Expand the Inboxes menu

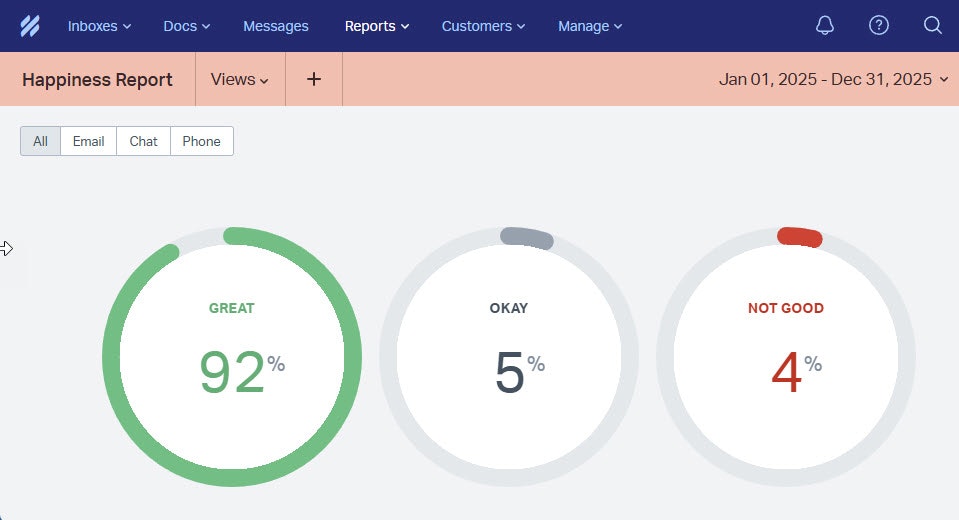click(99, 26)
